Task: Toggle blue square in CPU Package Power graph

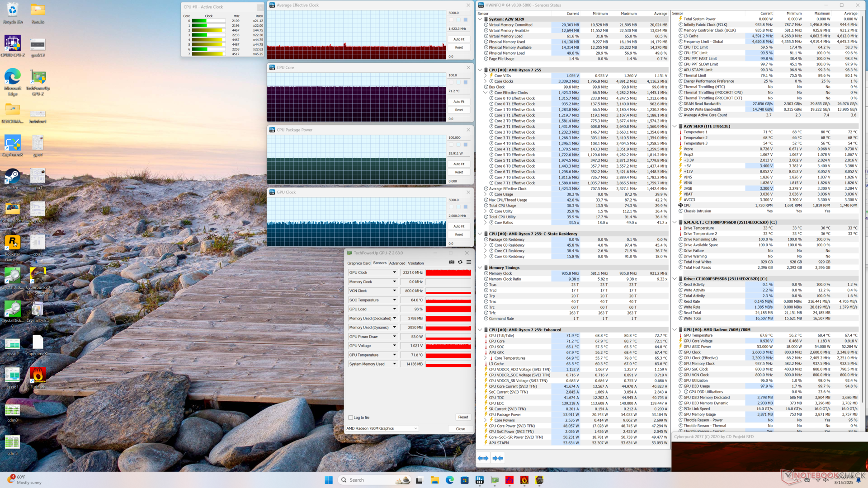Action: (466, 145)
